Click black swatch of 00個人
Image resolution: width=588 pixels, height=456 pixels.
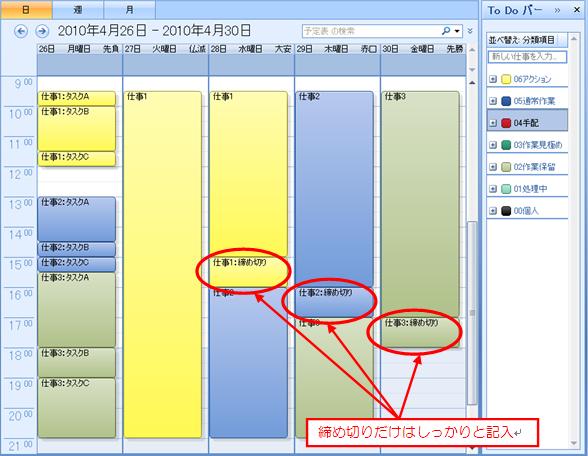tap(506, 211)
